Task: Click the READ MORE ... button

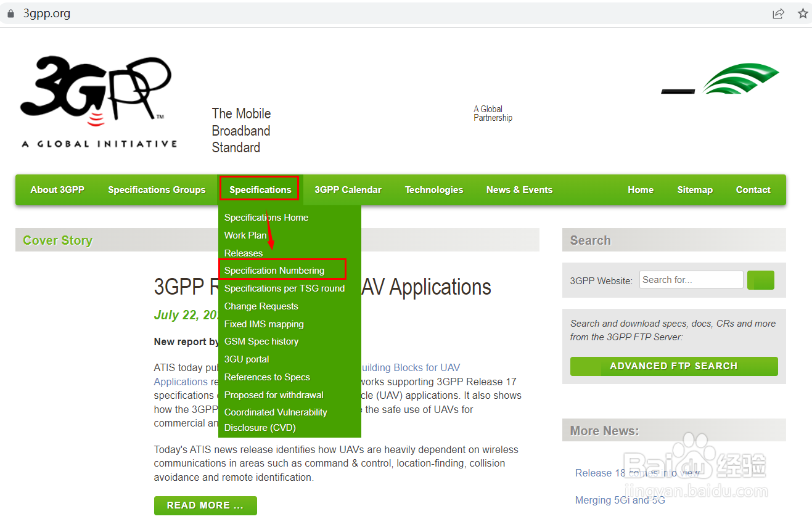Action: (205, 505)
